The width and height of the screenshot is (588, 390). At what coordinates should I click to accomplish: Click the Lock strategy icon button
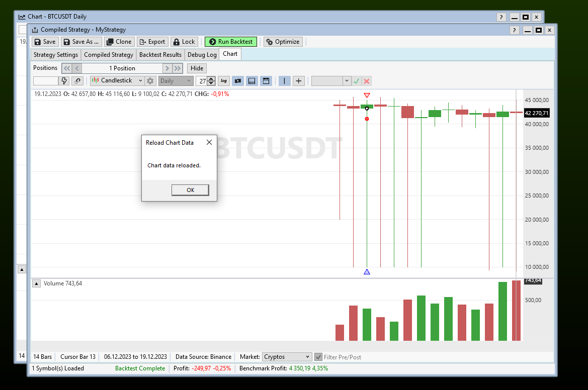tap(184, 42)
